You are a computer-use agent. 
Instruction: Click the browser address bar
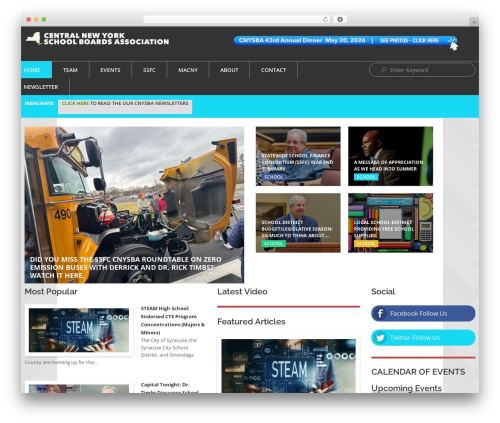237,19
